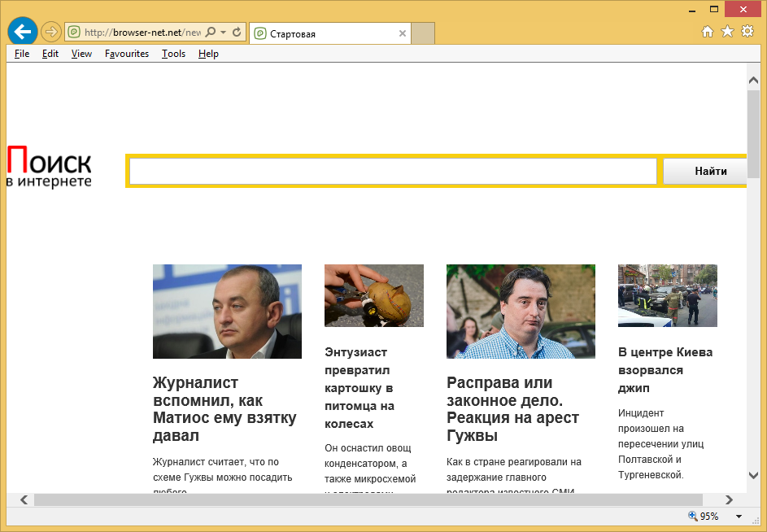Click the yellow-bordered search input field

point(393,172)
